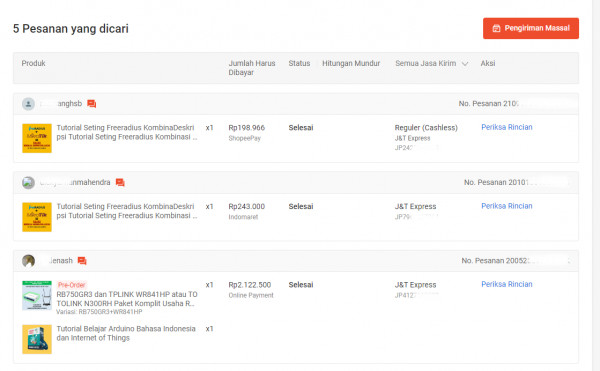Open chat with buyer ending in enash

82,261
